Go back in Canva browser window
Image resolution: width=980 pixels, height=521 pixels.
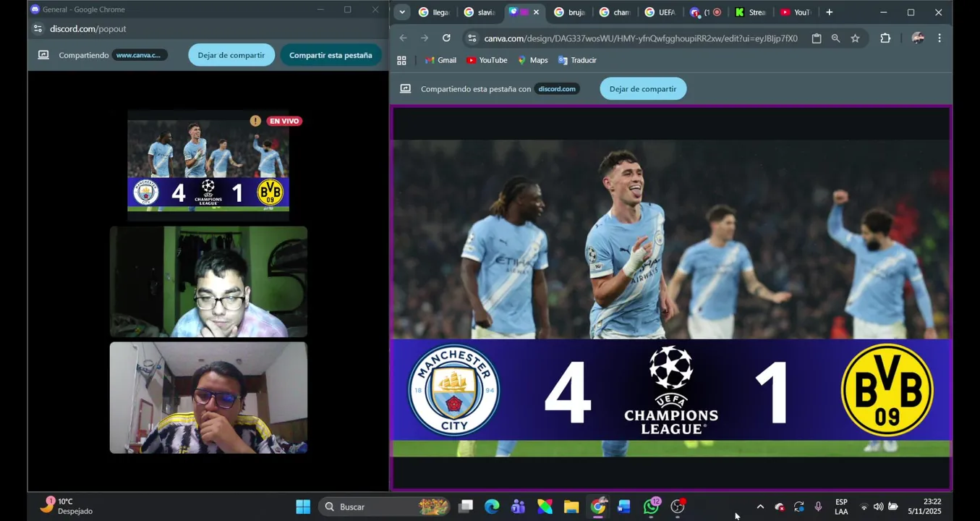click(x=404, y=38)
